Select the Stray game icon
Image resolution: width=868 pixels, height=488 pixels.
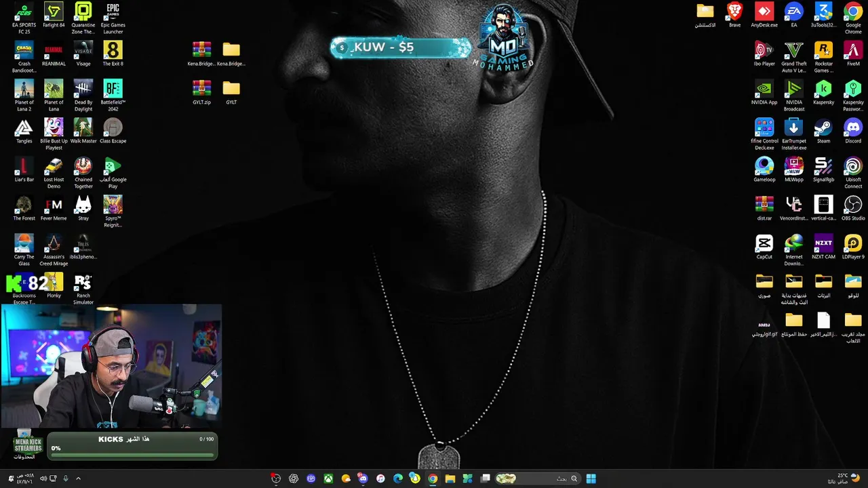click(x=83, y=208)
